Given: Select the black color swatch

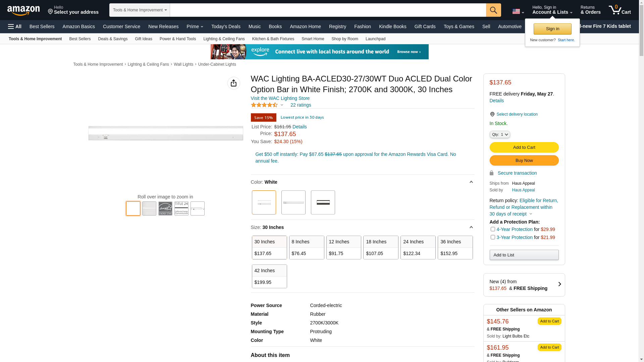Looking at the screenshot, I should click(323, 202).
